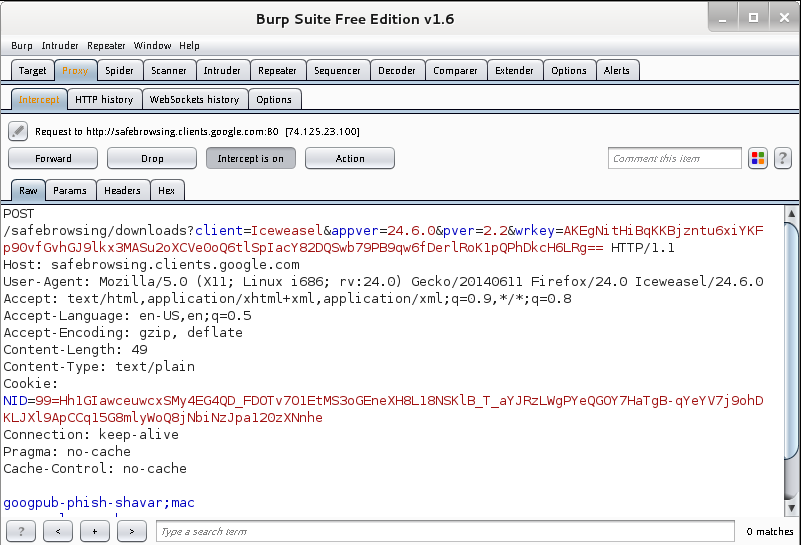Switch to the Alerts tab

pyautogui.click(x=617, y=70)
